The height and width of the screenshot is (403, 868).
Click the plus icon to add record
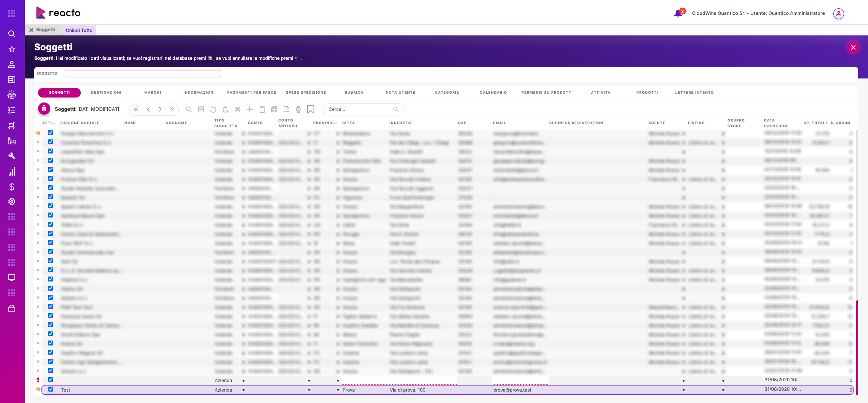click(x=250, y=109)
